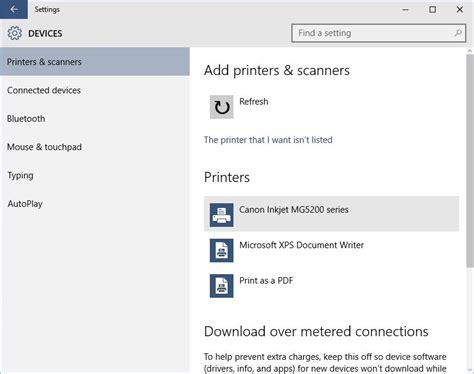Click the 'Printers' section heading
Image resolution: width=474 pixels, height=374 pixels.
[x=227, y=177]
